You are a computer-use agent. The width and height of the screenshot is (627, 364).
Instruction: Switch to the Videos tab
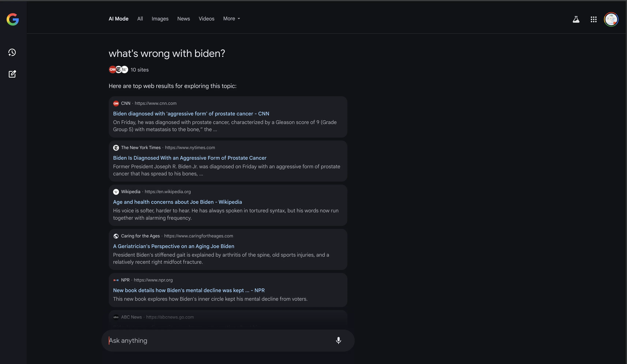206,19
